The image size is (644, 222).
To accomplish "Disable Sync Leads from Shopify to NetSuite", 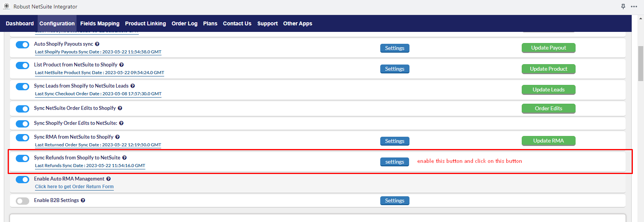I will point(22,87).
